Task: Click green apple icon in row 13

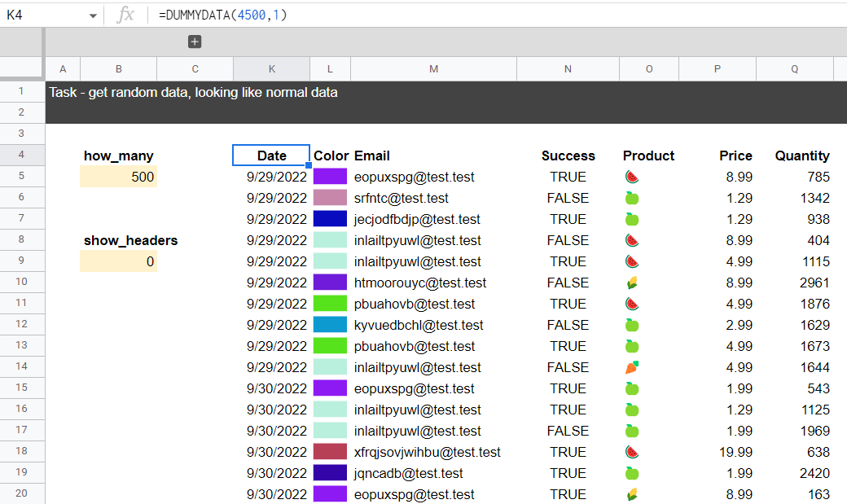Action: 632,346
